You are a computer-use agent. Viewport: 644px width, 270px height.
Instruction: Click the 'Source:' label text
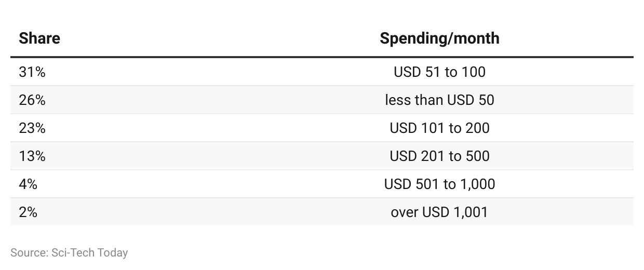click(x=29, y=253)
